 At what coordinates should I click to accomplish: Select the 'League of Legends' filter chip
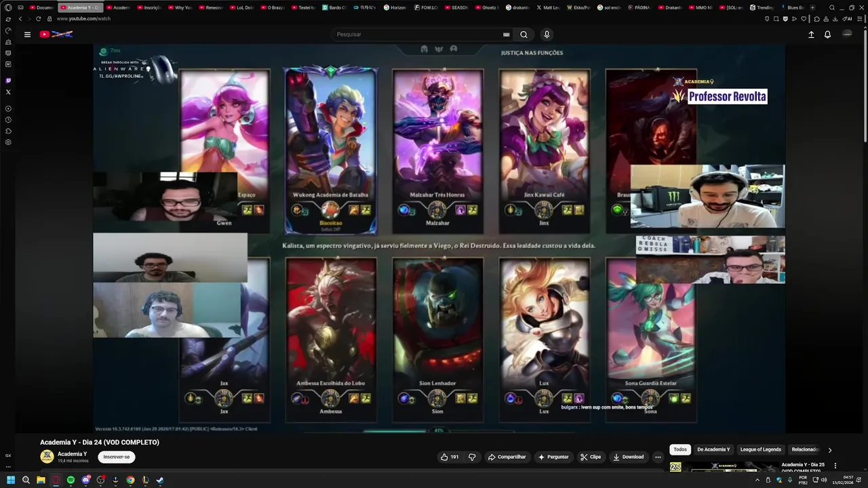761,449
